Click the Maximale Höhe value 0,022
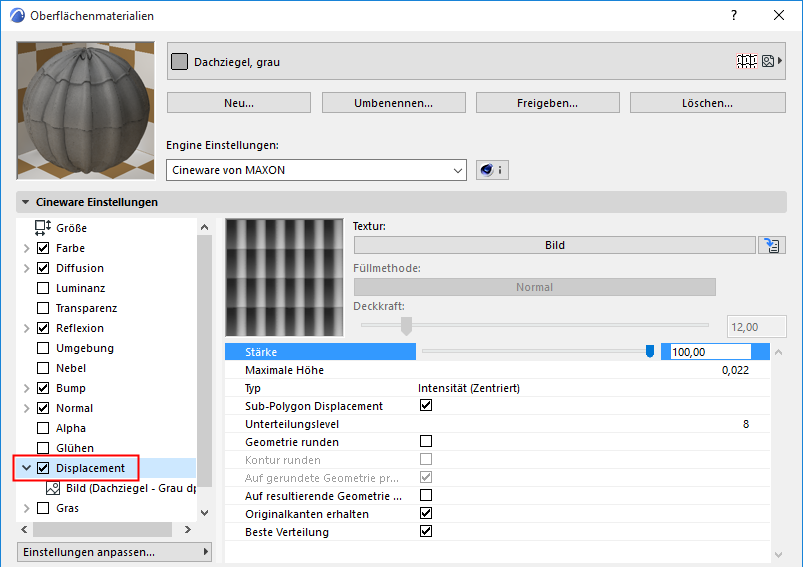803x567 pixels. 735,370
